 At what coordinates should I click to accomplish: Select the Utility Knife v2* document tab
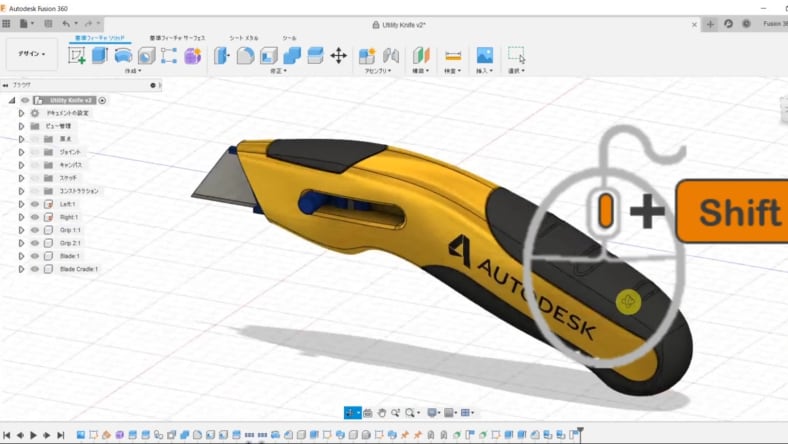(x=399, y=25)
